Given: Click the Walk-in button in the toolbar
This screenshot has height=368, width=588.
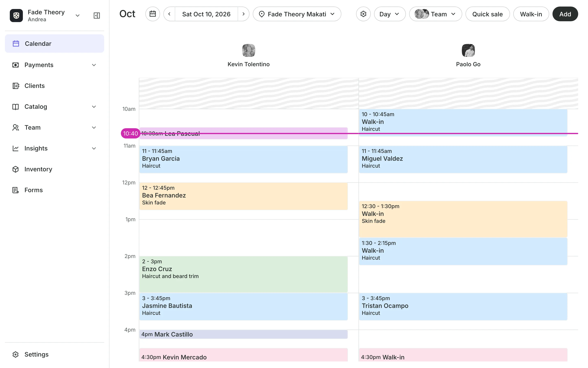Looking at the screenshot, I should [531, 14].
